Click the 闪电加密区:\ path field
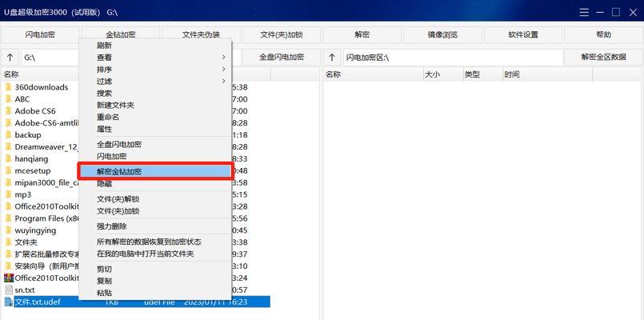The width and height of the screenshot is (644, 320). coord(453,58)
